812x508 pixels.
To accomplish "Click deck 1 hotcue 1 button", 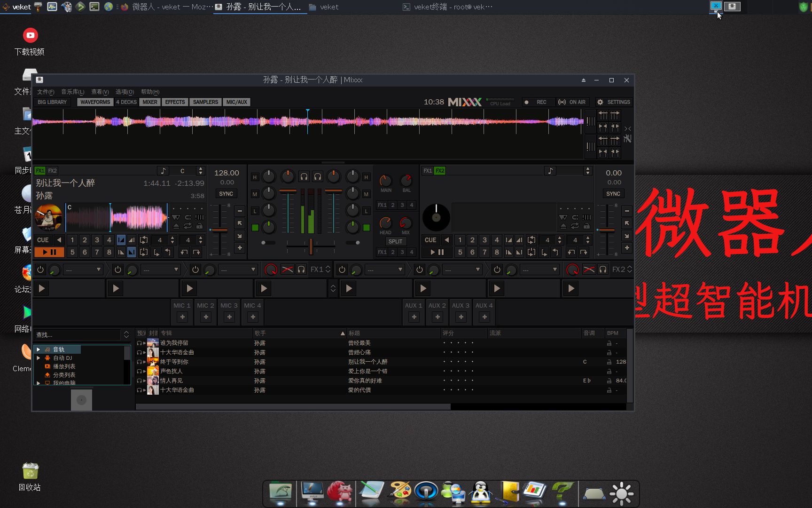I will click(72, 240).
